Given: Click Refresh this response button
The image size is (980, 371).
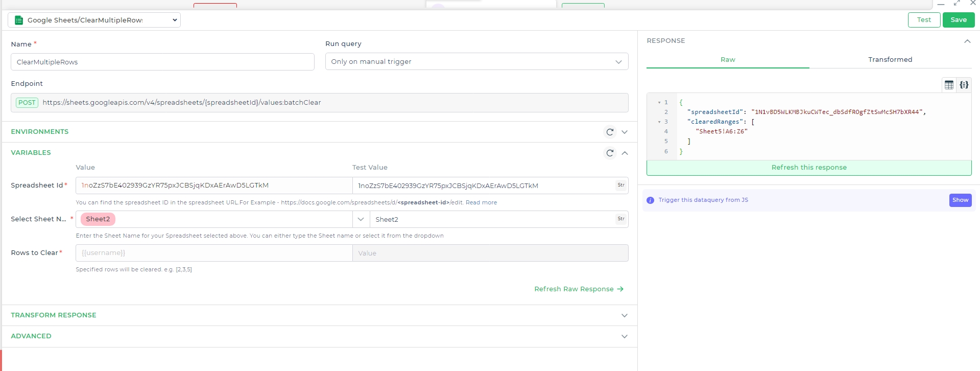Looking at the screenshot, I should click(x=809, y=168).
